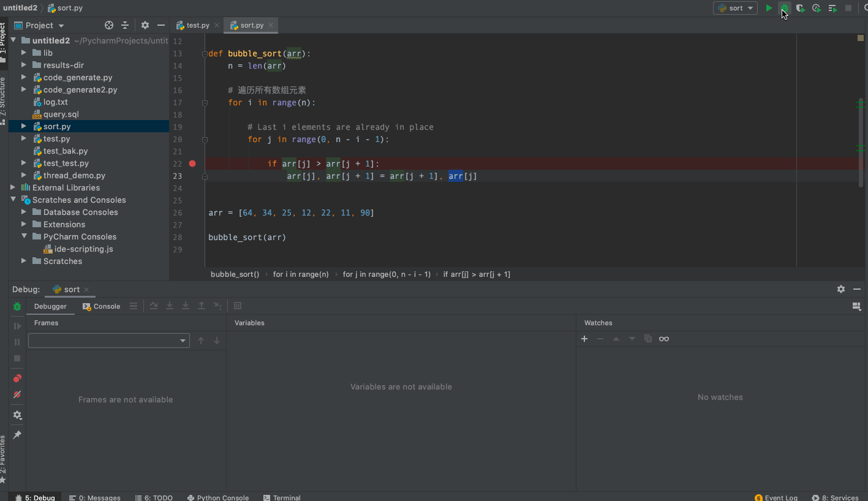This screenshot has height=501, width=868.
Task: View all breakpoints with the double red dots
Action: point(17,379)
